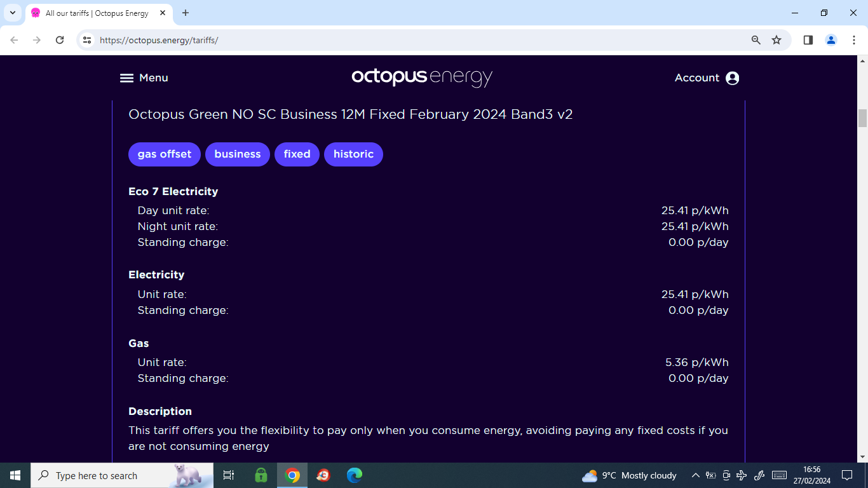Screen dimensions: 868x488
Task: Click the 'Gas' section heading
Action: pos(139,343)
